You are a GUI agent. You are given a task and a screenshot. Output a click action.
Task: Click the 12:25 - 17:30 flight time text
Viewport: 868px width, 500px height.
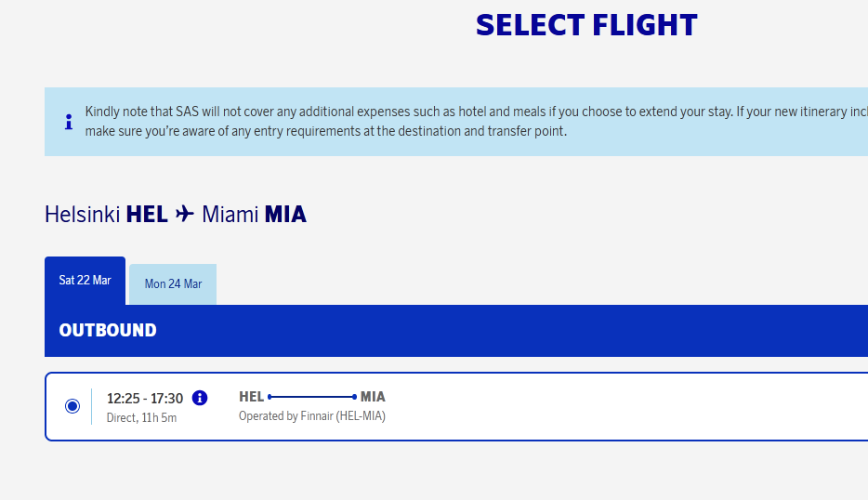(145, 399)
